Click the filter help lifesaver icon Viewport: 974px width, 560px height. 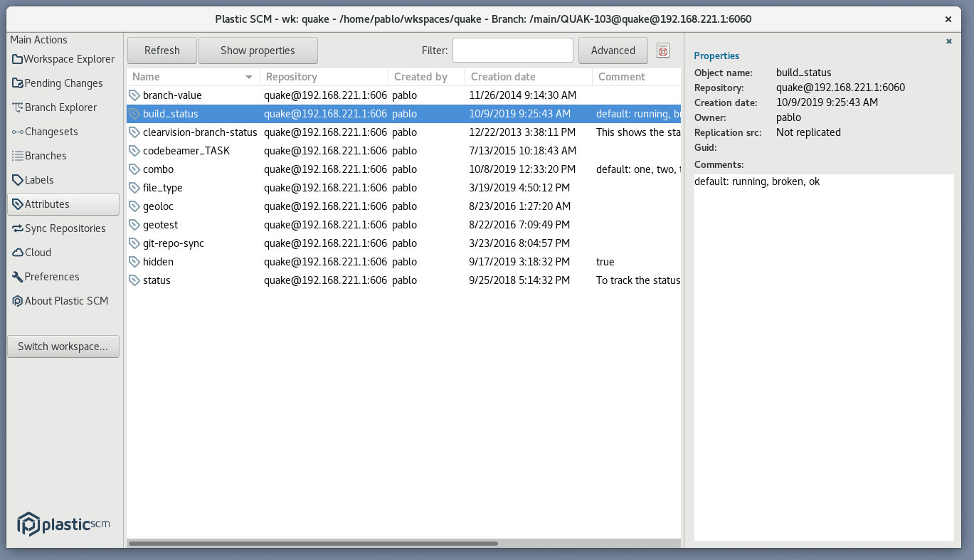tap(663, 50)
